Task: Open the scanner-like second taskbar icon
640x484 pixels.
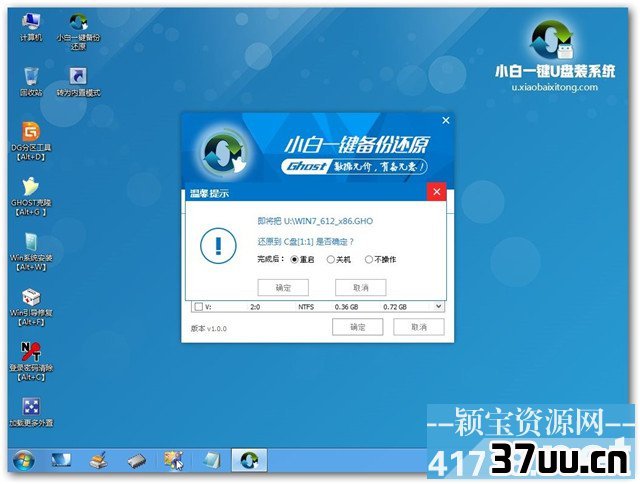Action: point(98,461)
